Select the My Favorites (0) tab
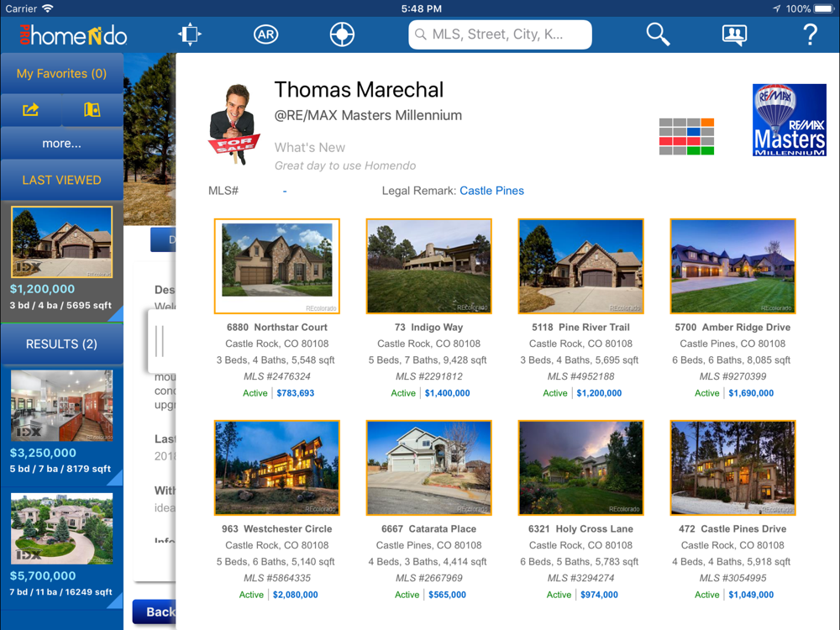Viewport: 840px width, 630px height. [x=61, y=74]
